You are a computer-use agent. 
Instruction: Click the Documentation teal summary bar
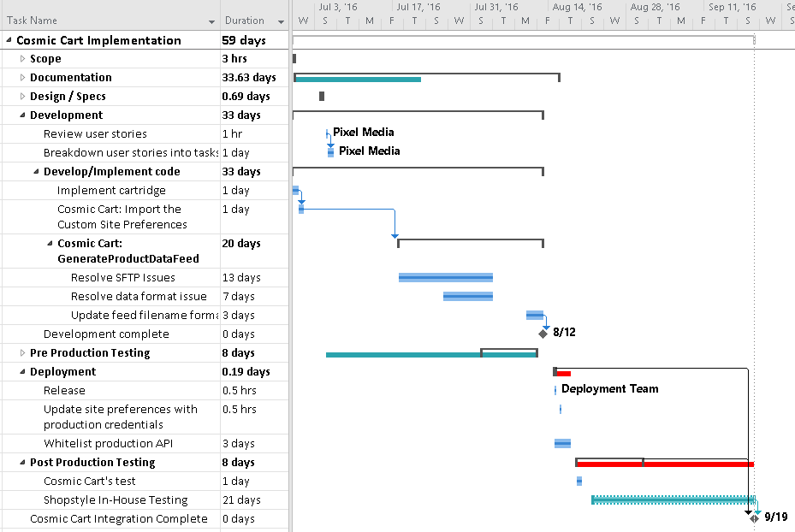point(358,79)
